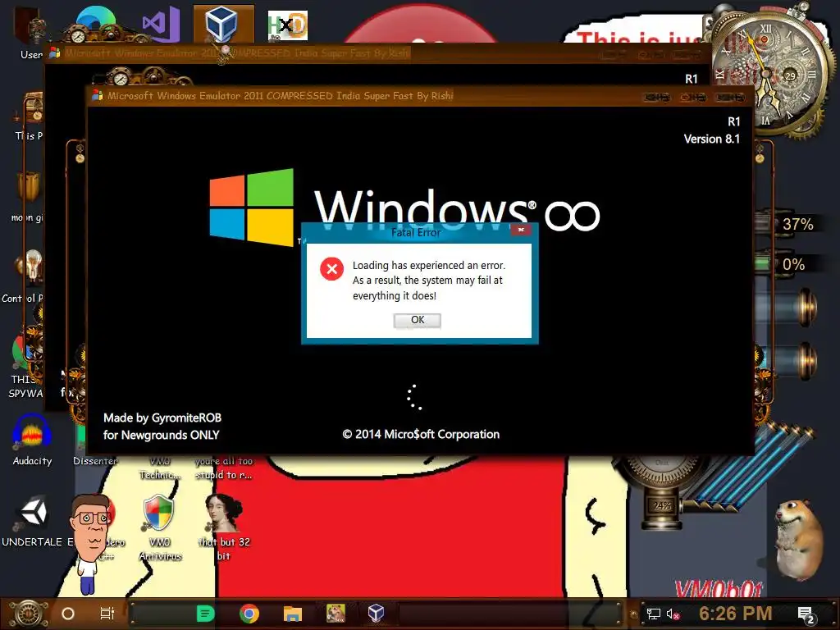Click 'Made by GyromiteROB' text
Image resolution: width=840 pixels, height=630 pixels.
tap(162, 418)
